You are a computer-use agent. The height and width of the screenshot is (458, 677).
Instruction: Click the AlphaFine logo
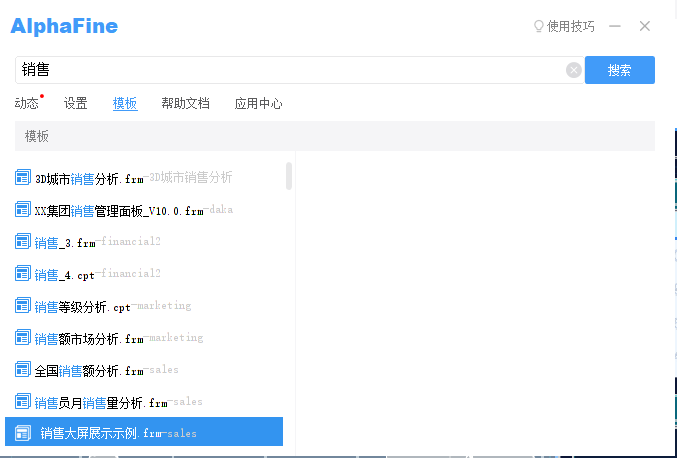(64, 26)
